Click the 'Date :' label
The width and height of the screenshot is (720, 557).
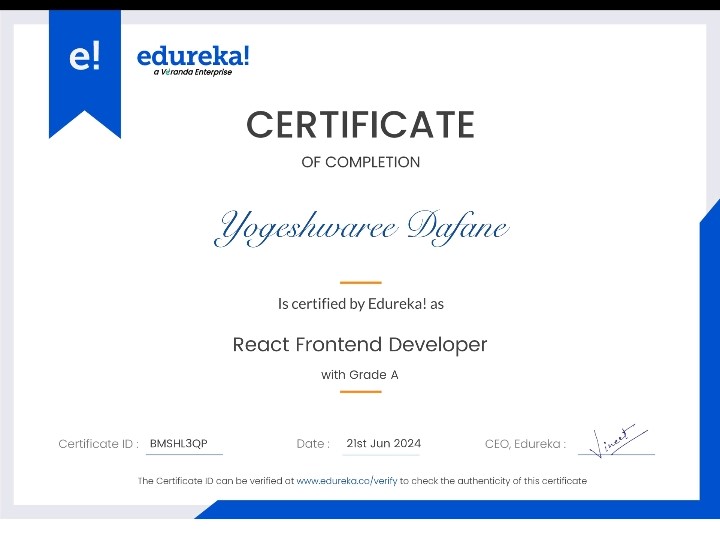click(313, 444)
